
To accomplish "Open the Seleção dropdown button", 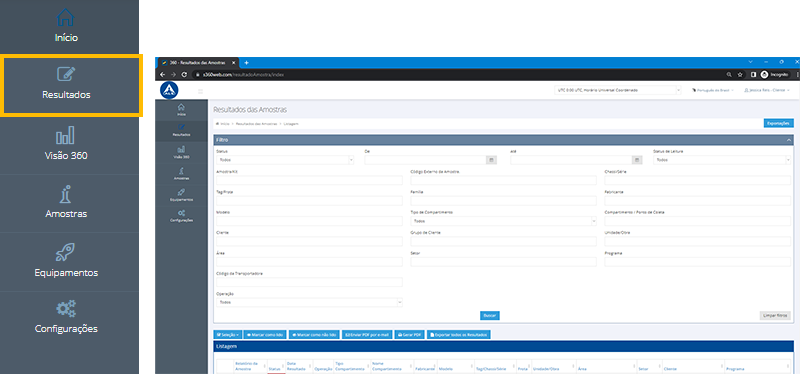I will (x=228, y=335).
